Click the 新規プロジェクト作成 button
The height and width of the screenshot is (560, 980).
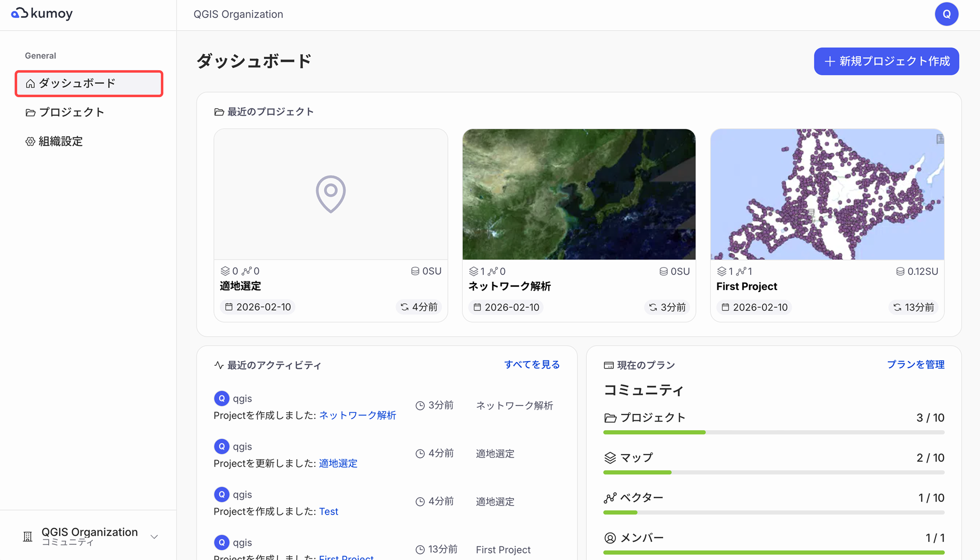(x=886, y=61)
